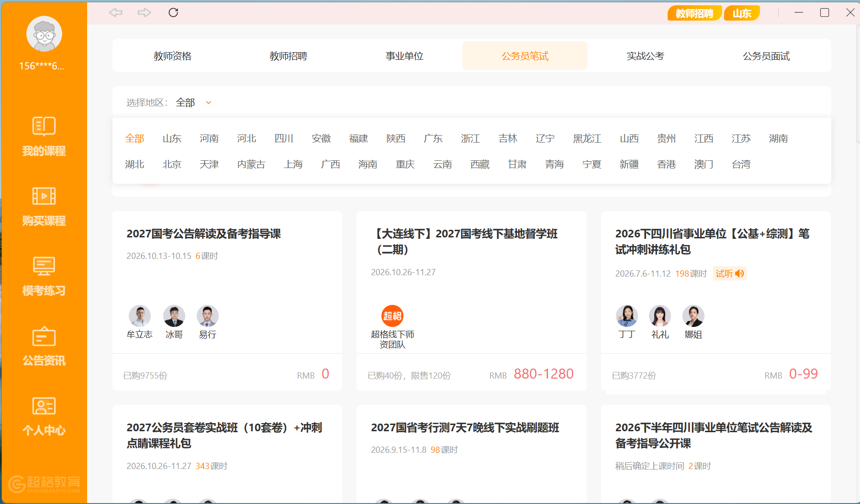This screenshot has height=504, width=860.
Task: Choose region 北京
Action: (x=172, y=164)
